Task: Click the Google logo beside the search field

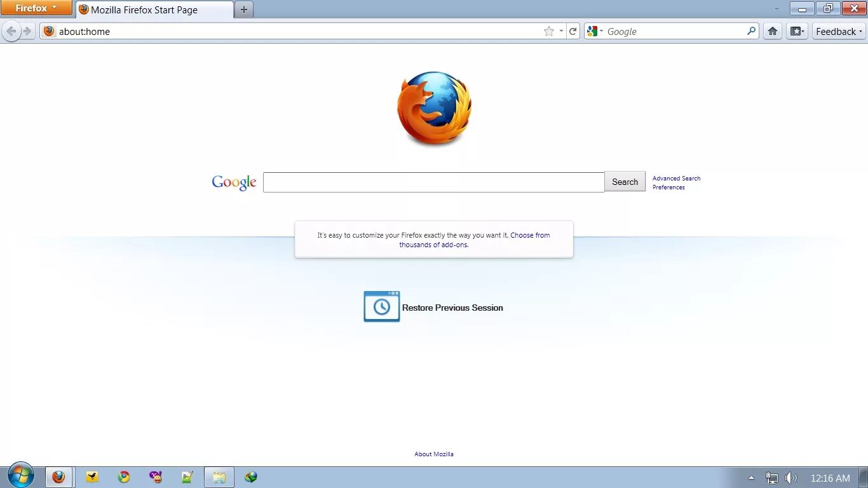Action: (234, 182)
